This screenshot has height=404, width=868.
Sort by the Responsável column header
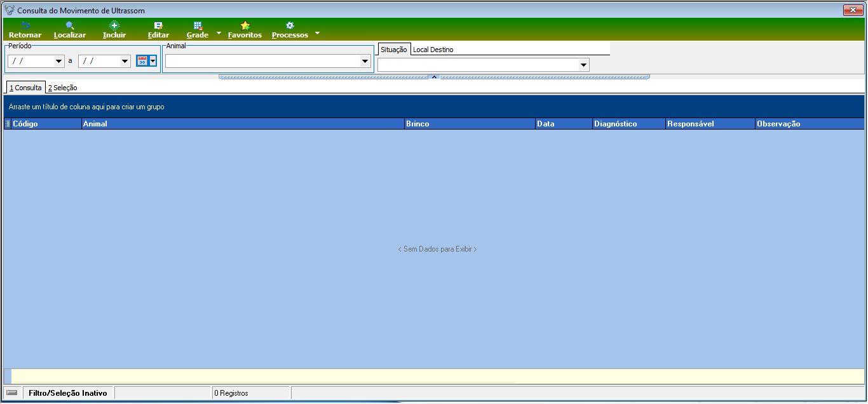[x=710, y=124]
